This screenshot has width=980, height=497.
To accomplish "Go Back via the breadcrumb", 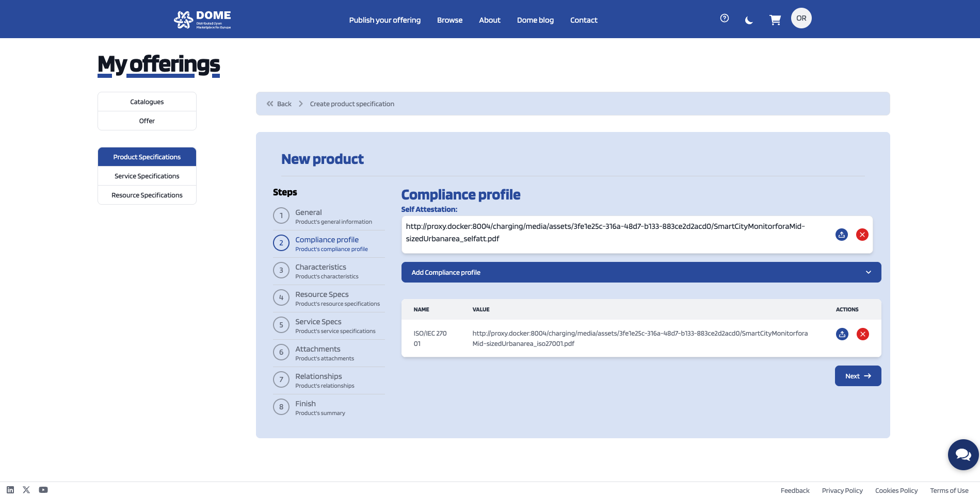I will point(279,104).
